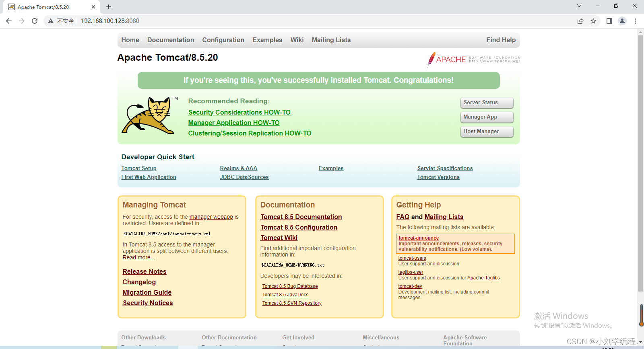The width and height of the screenshot is (644, 349).
Task: Open the Changelog link
Action: 139,282
